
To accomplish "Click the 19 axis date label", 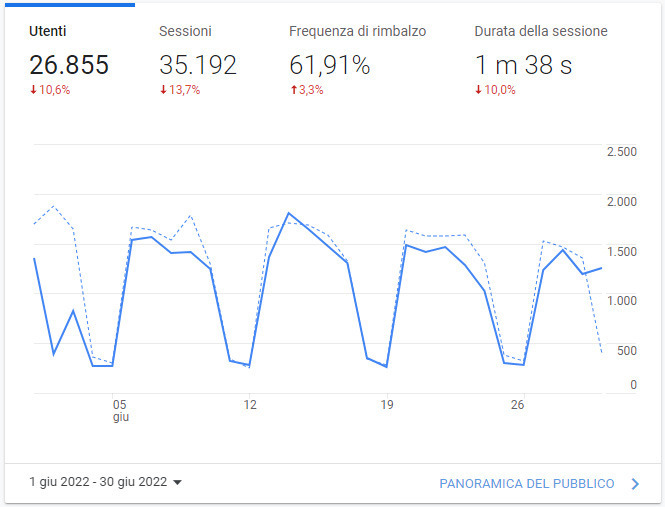I will [387, 405].
